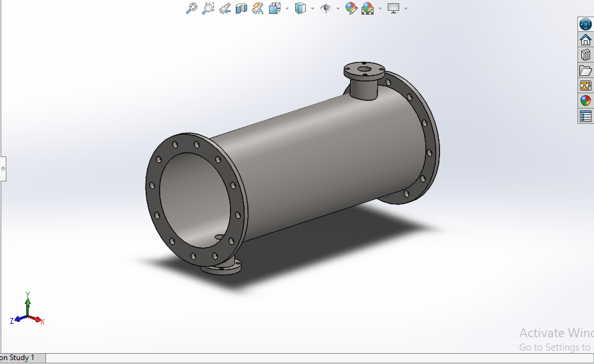The height and width of the screenshot is (364, 594).
Task: Open View Orientation dropdown arrow
Action: [x=287, y=8]
